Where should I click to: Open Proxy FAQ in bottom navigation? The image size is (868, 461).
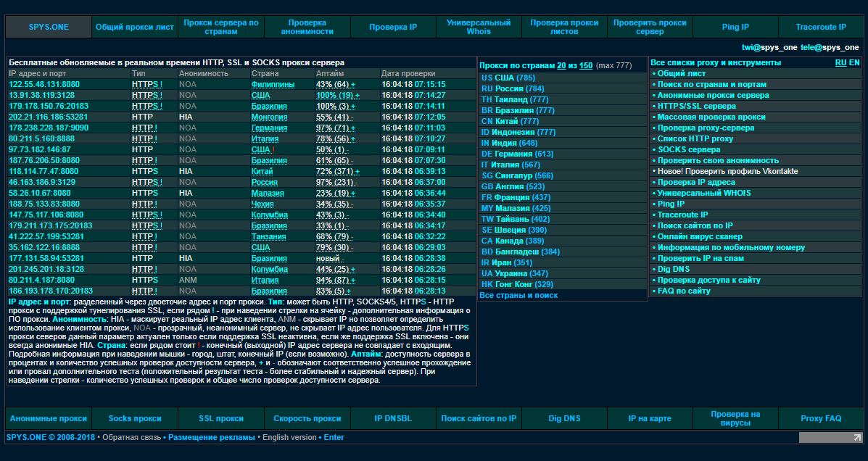(x=821, y=418)
